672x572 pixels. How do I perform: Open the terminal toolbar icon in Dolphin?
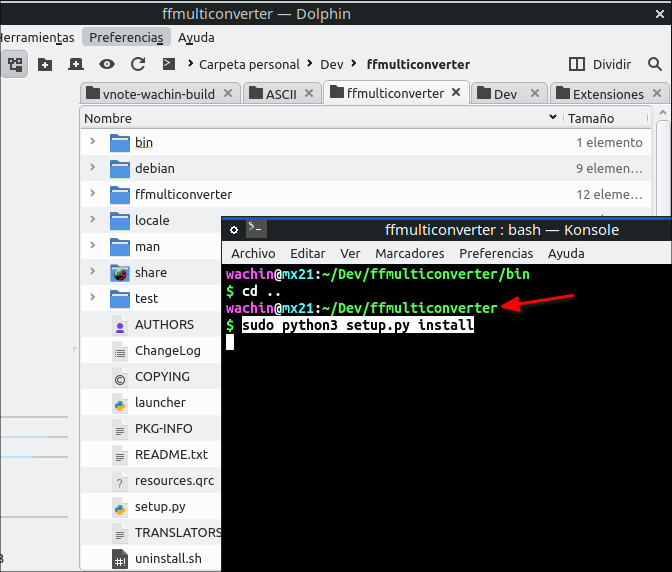coord(168,64)
